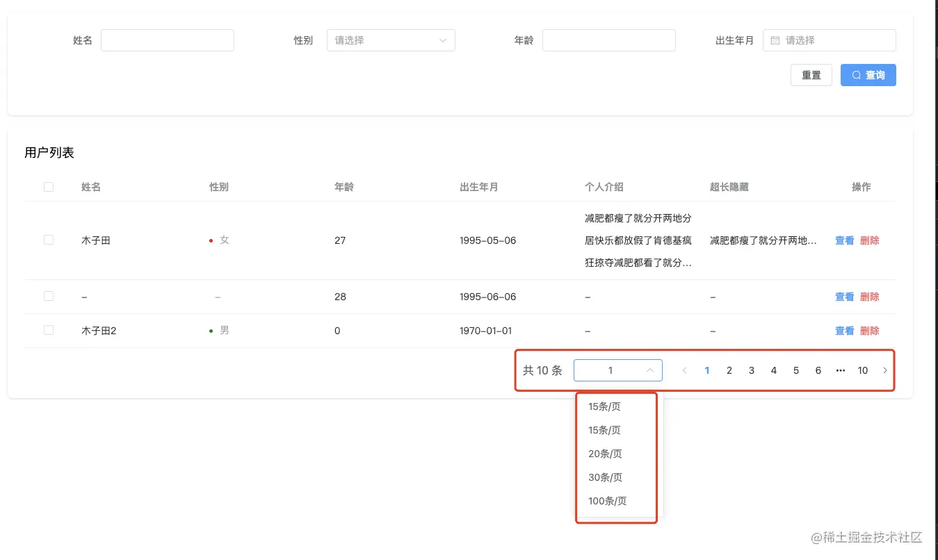
Task: Click the 出生年月 column header
Action: click(x=479, y=187)
